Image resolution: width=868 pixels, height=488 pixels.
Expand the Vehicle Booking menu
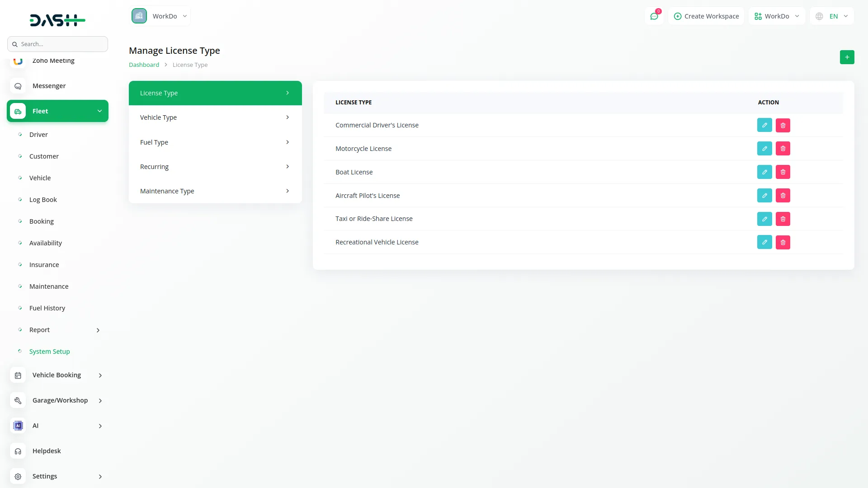click(x=100, y=375)
